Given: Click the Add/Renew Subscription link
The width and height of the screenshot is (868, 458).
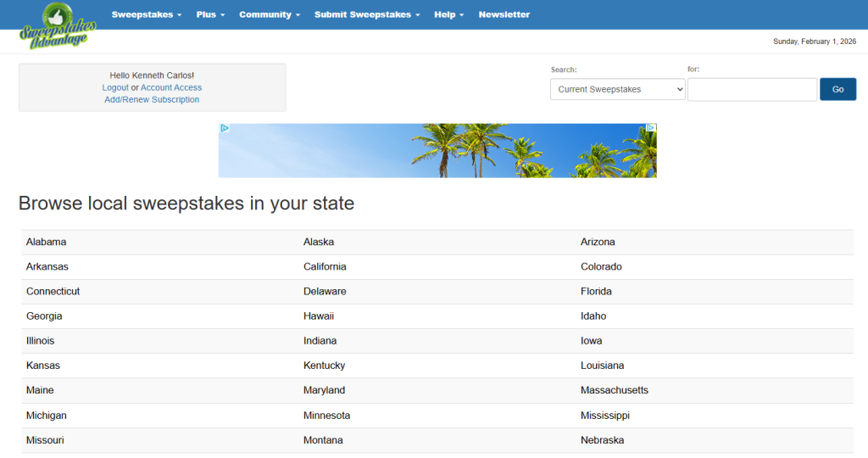Looking at the screenshot, I should [152, 99].
